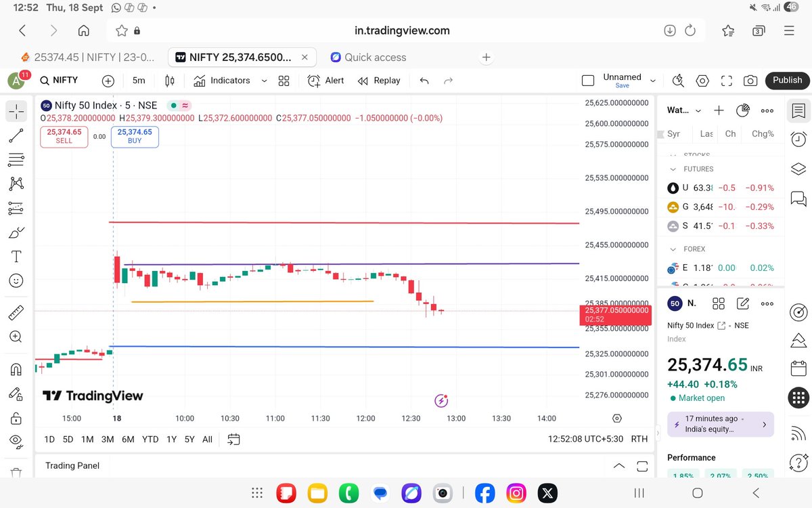The width and height of the screenshot is (812, 508).
Task: Add a symbol to watchlist
Action: coord(719,110)
